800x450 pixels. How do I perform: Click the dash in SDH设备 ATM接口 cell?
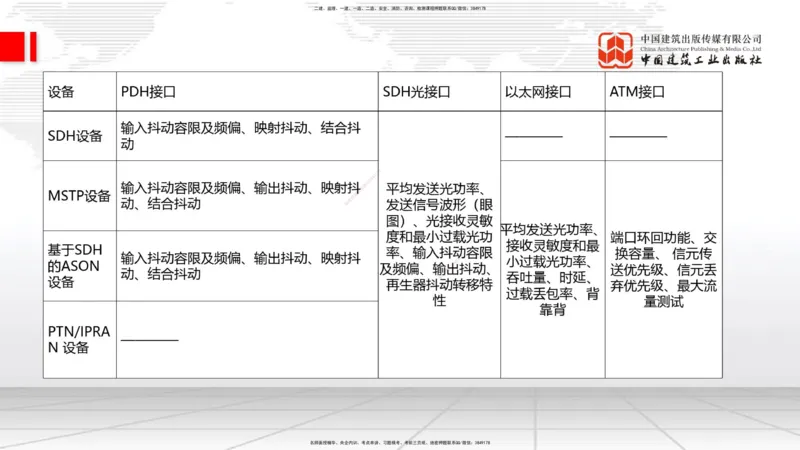click(x=638, y=136)
